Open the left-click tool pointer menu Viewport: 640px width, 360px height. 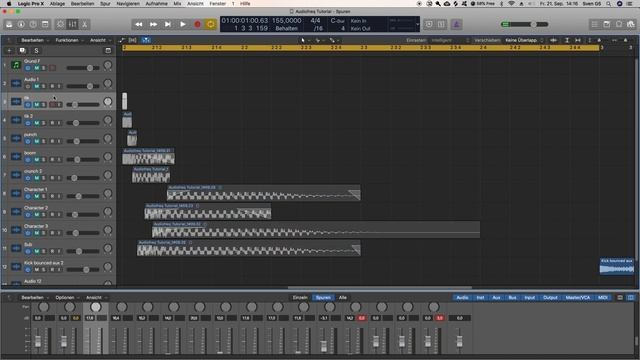(304, 40)
